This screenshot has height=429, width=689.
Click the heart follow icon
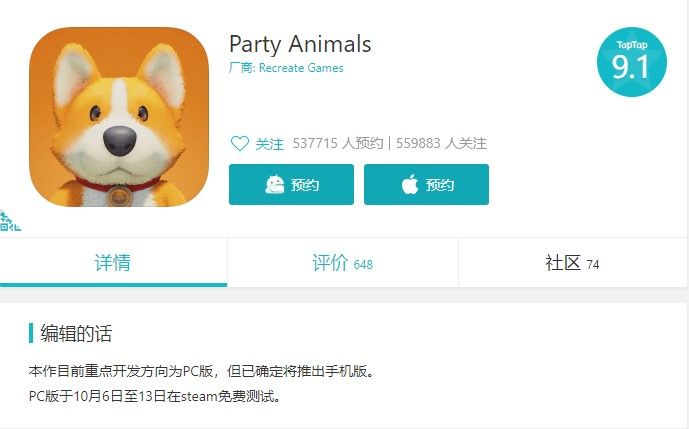coord(239,144)
